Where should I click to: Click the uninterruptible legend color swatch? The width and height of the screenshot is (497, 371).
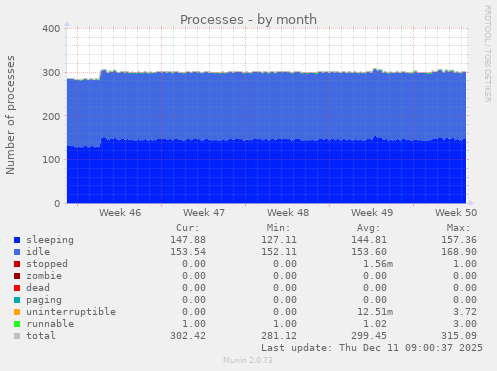pos(17,312)
